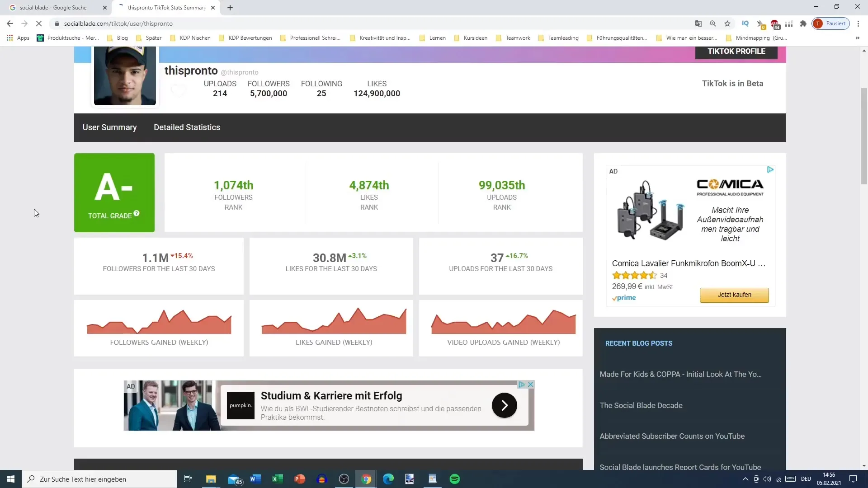Image resolution: width=868 pixels, height=488 pixels.
Task: Click the Video Uploads Gained weekly chart
Action: pos(503,321)
